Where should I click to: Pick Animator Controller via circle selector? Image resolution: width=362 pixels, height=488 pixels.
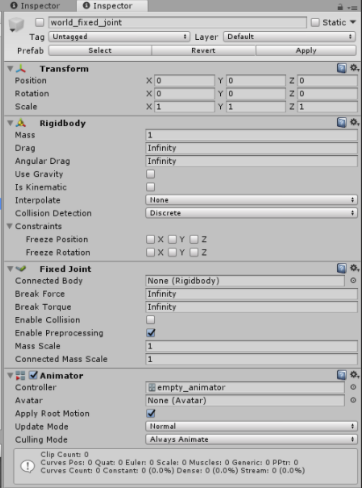[353, 387]
